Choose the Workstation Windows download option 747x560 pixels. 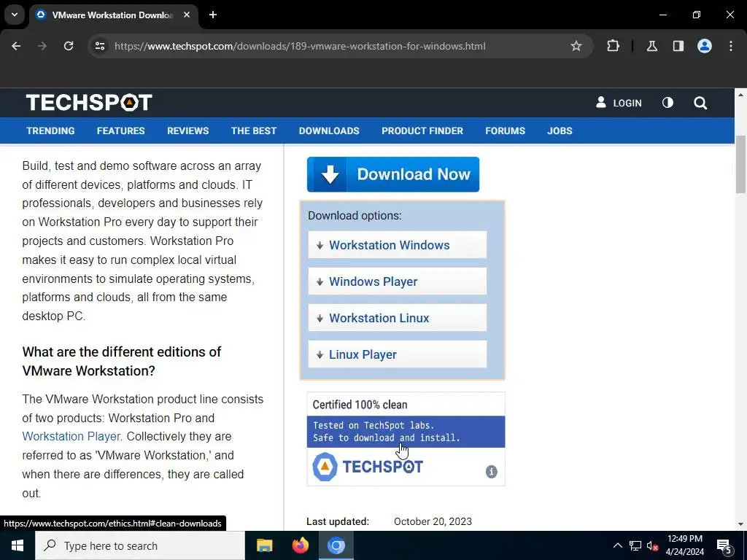[398, 245]
